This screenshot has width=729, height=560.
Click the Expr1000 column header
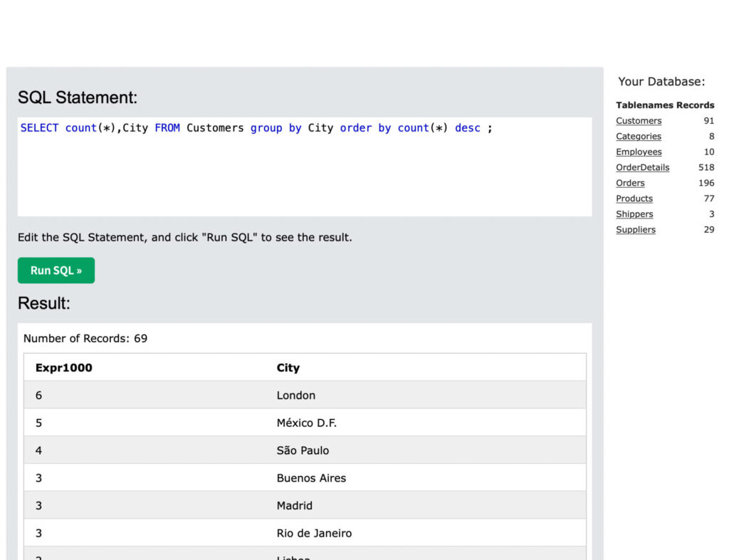[64, 368]
